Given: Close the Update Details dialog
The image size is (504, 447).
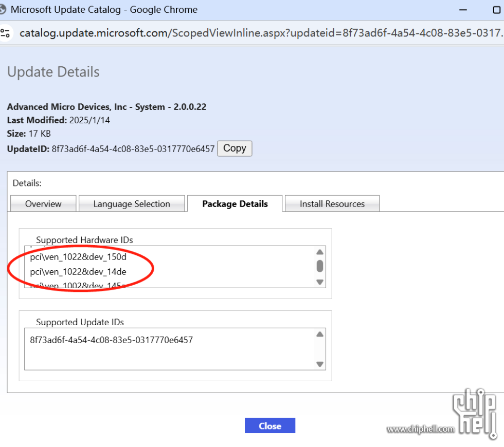Looking at the screenshot, I should point(270,425).
